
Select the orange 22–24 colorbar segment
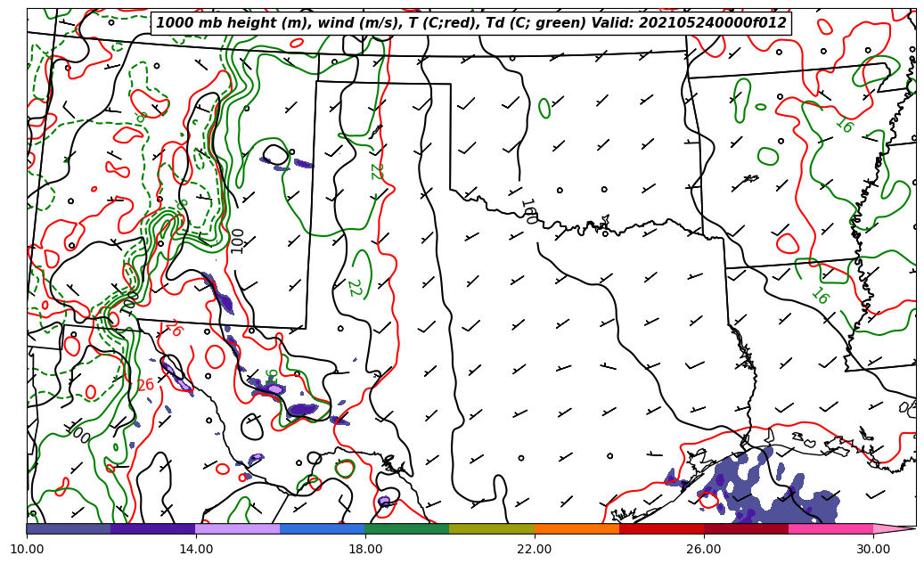[576, 528]
